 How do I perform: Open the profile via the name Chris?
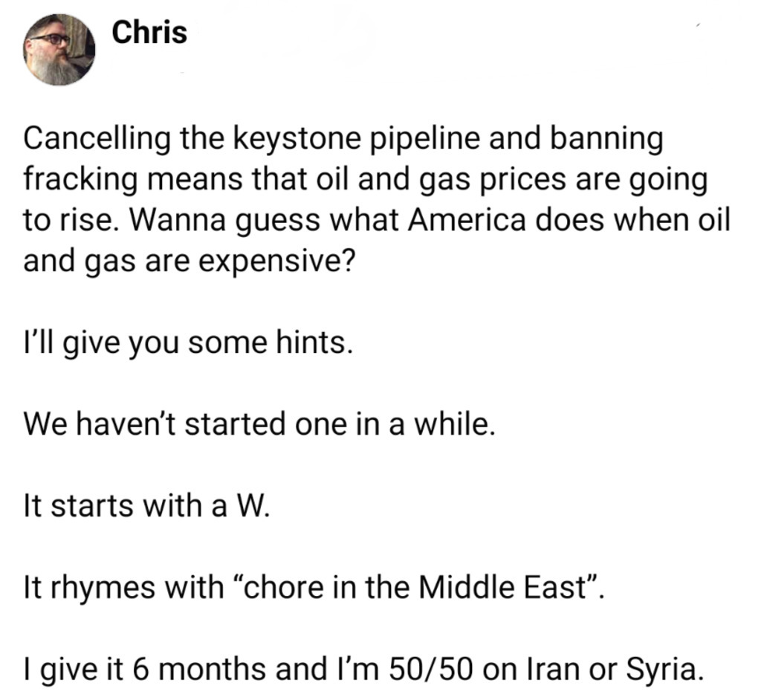click(149, 33)
